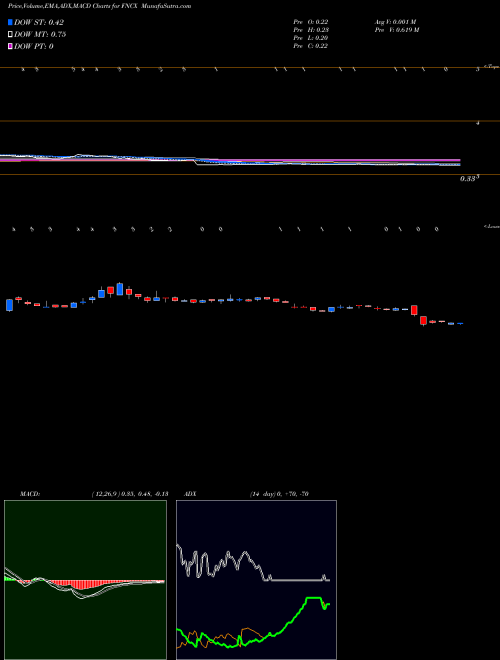The height and width of the screenshot is (660, 500).
Task: Click the tallest blue candlestick at the price peak
Action: point(120,289)
